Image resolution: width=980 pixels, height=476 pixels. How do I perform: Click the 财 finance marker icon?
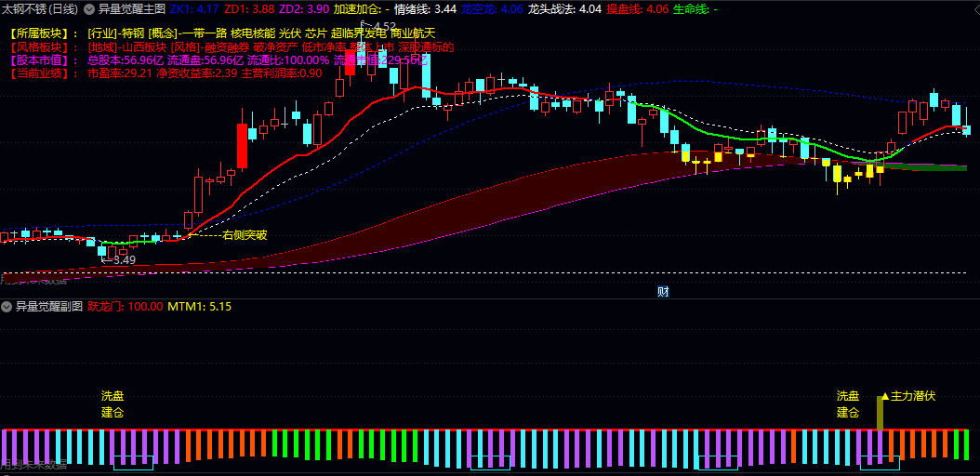(663, 291)
